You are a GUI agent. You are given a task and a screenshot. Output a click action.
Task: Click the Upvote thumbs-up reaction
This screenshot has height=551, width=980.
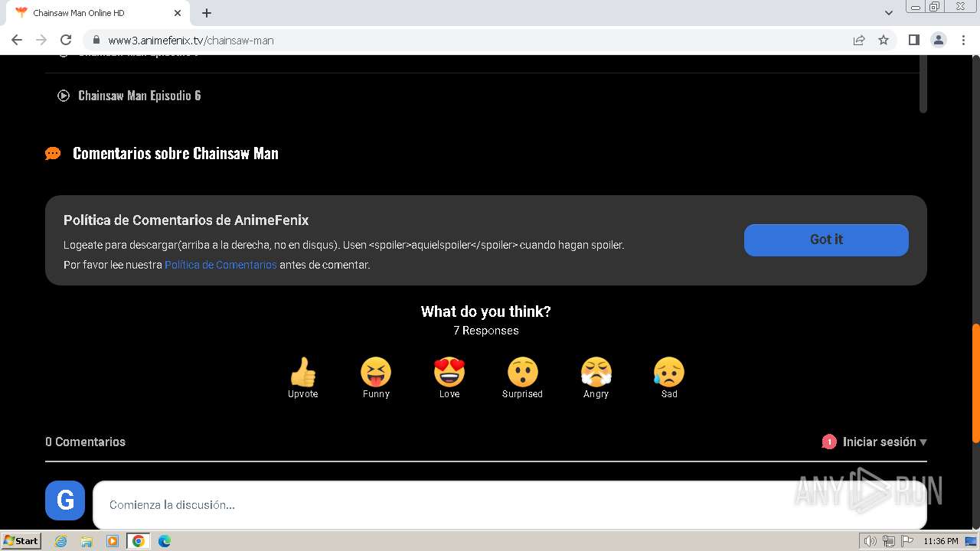303,373
